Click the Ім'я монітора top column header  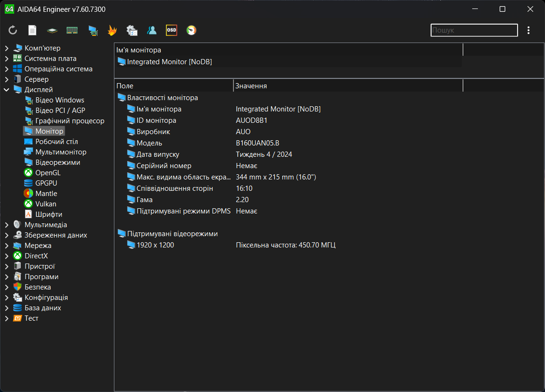point(288,50)
